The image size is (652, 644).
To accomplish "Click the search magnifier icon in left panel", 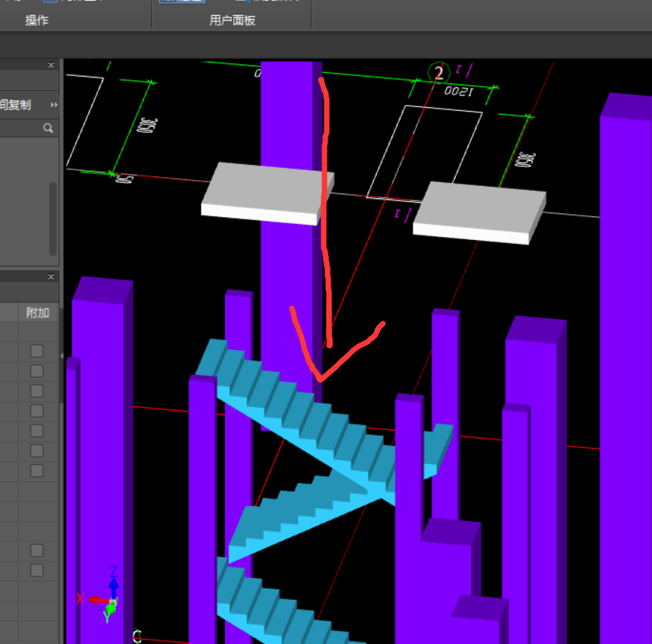I will click(x=48, y=128).
